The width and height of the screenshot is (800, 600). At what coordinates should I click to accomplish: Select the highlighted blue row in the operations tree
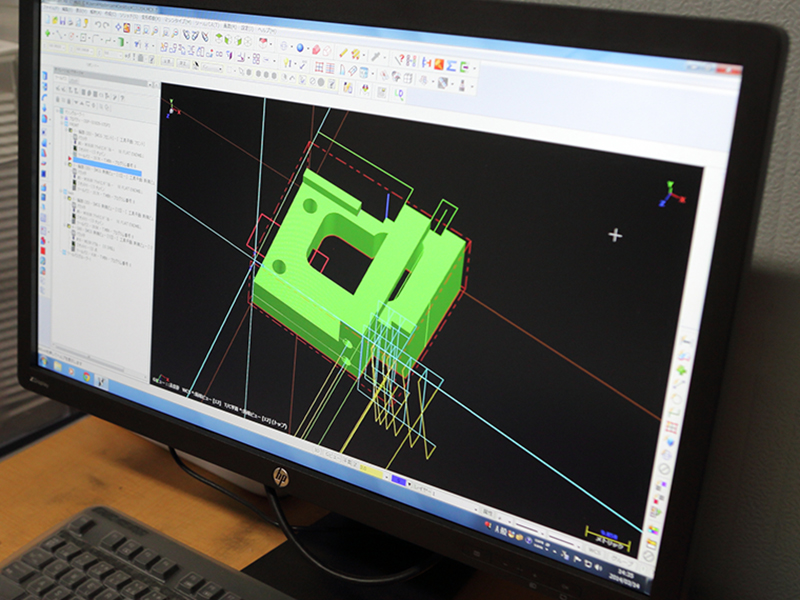click(108, 166)
